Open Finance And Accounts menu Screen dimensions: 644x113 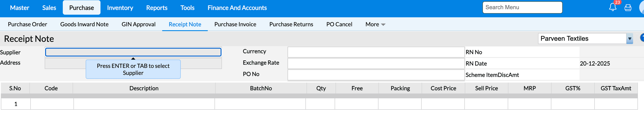[237, 8]
